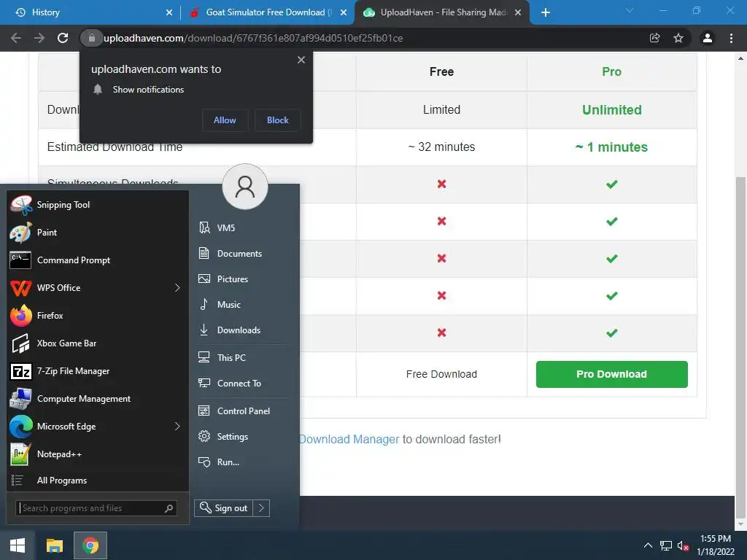Go back in browser history
This screenshot has width=747, height=560.
pyautogui.click(x=16, y=38)
